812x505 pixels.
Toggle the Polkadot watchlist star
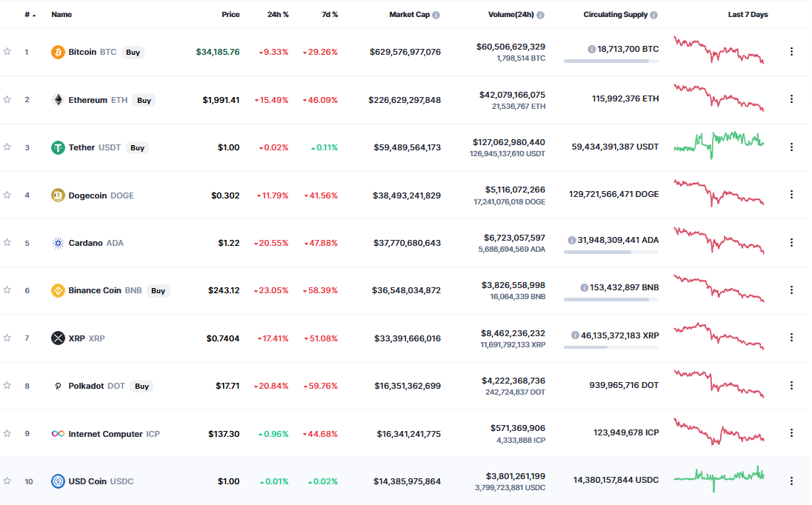7,386
